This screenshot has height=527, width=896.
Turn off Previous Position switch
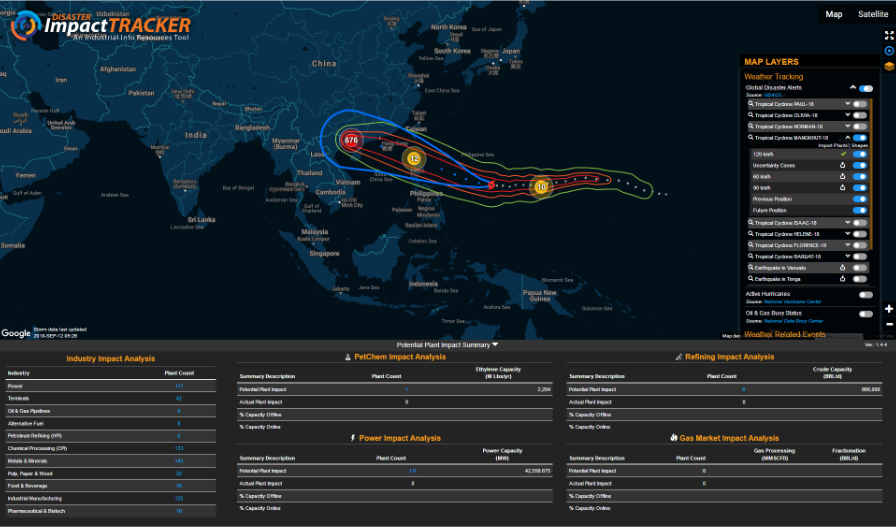(x=859, y=199)
